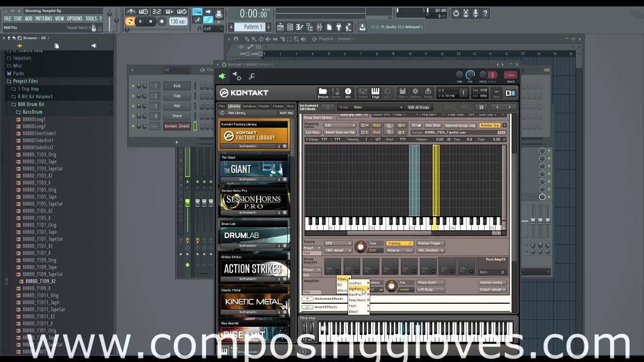The height and width of the screenshot is (362, 644).
Task: Open plugin wrapper gear settings
Action: (x=237, y=76)
